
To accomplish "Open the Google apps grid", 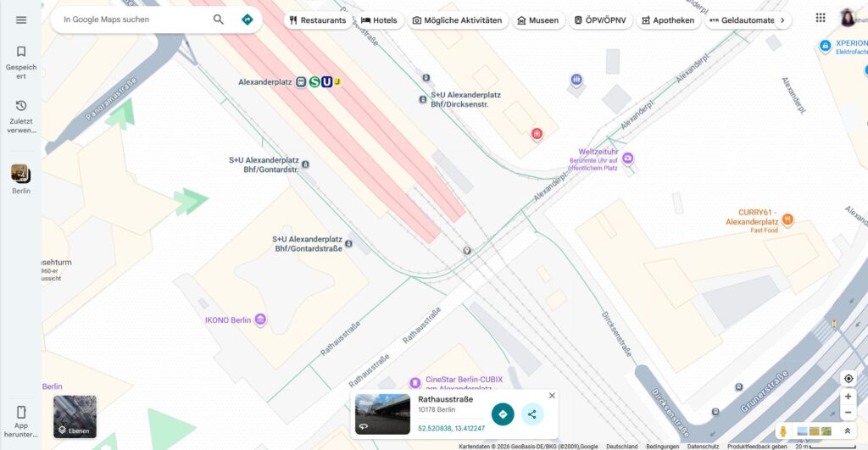I will pyautogui.click(x=820, y=18).
